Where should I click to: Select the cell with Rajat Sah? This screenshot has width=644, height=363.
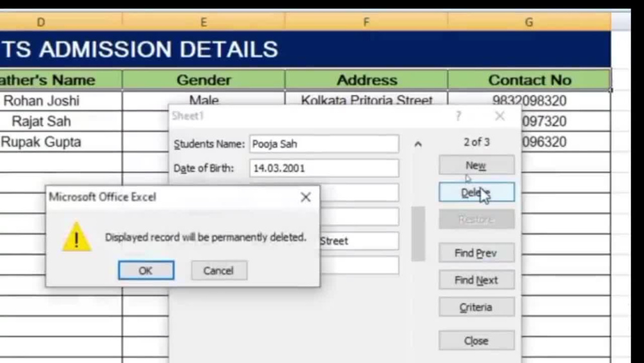point(61,121)
